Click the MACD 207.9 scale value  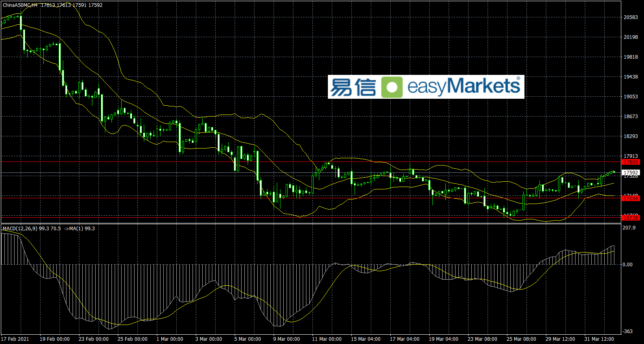click(629, 228)
